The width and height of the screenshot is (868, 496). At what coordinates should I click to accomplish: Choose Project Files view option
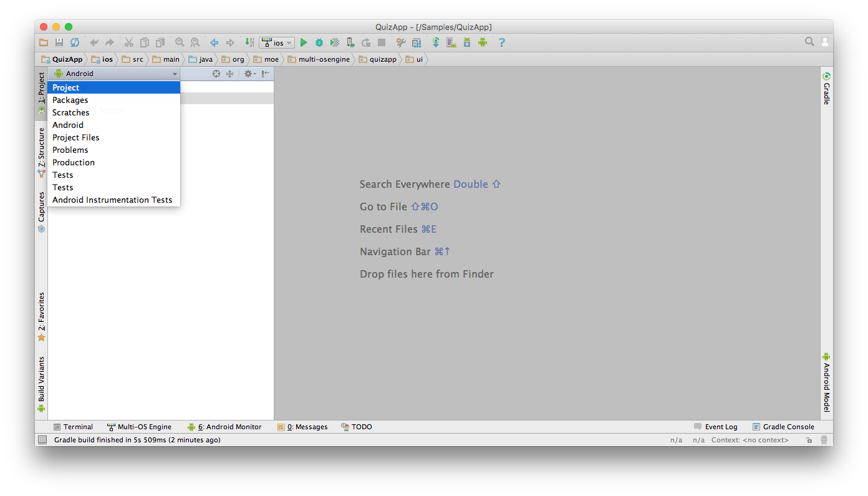[x=114, y=137]
